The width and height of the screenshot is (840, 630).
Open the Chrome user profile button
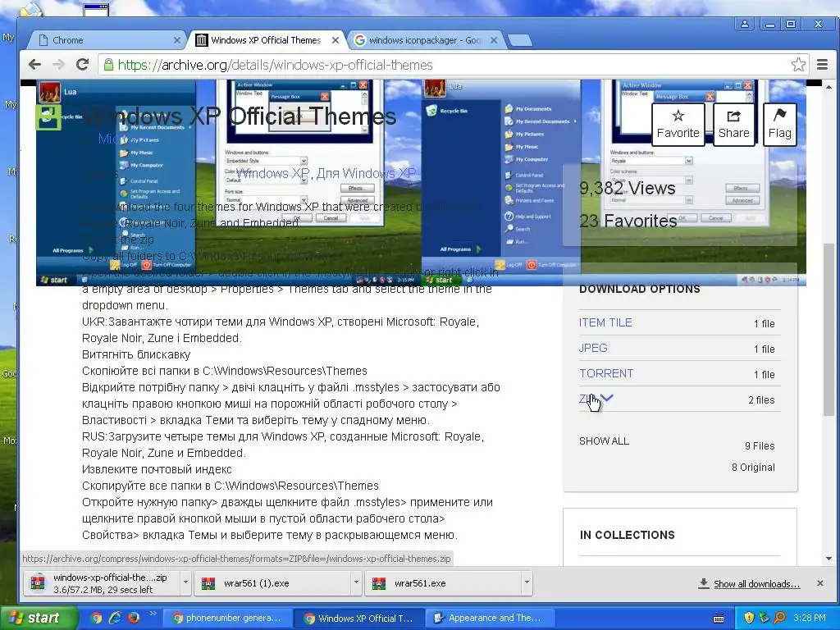tap(745, 24)
